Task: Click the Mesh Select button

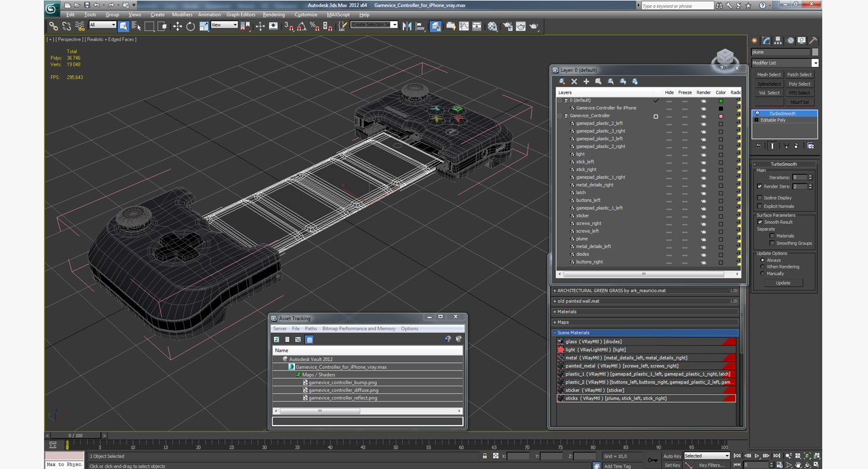Action: pyautogui.click(x=768, y=74)
